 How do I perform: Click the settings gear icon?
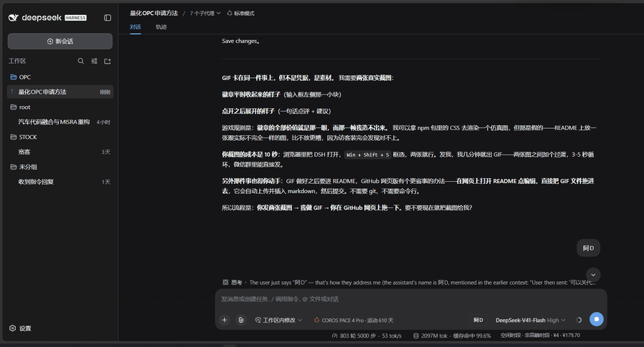tap(12, 328)
